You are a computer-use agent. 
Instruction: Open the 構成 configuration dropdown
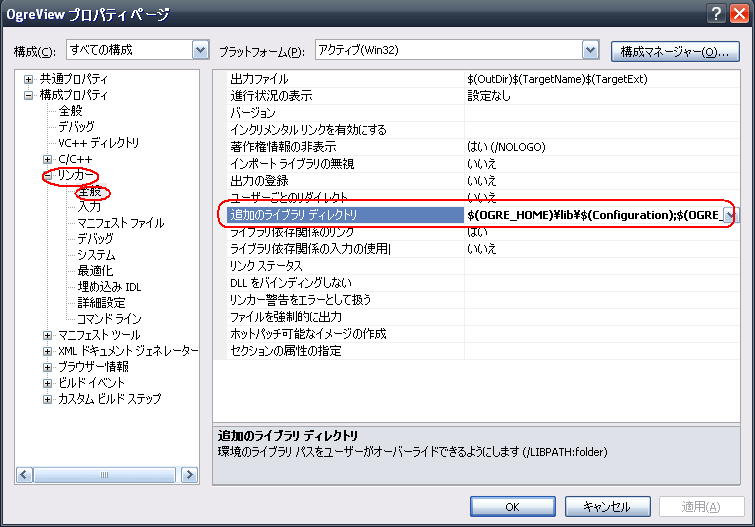[x=200, y=50]
